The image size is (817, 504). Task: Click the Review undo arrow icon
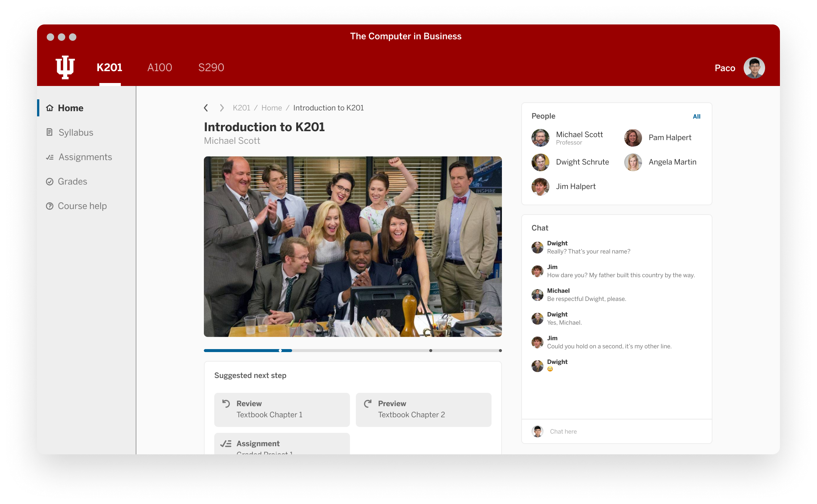pos(226,404)
